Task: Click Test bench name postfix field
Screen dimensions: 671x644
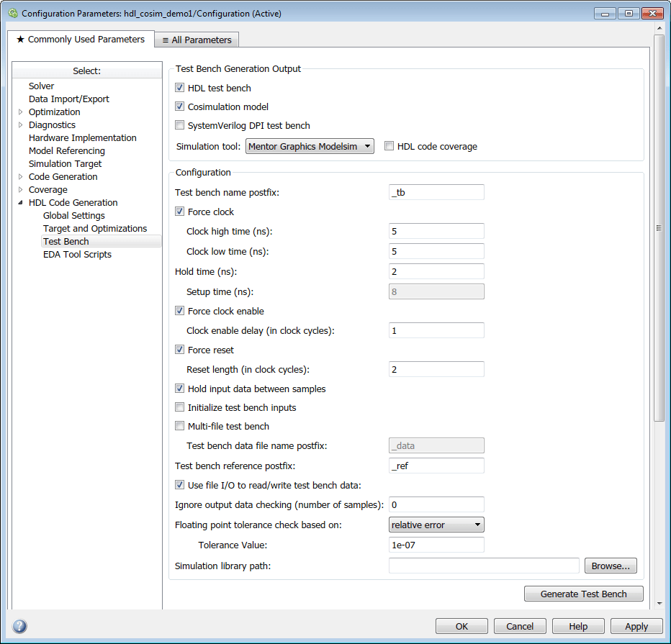Action: [x=436, y=192]
